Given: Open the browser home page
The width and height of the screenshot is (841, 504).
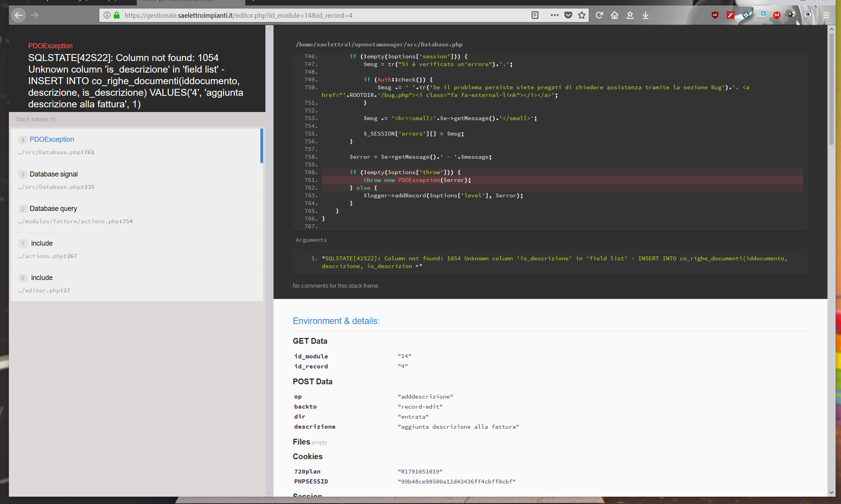Looking at the screenshot, I should (615, 15).
